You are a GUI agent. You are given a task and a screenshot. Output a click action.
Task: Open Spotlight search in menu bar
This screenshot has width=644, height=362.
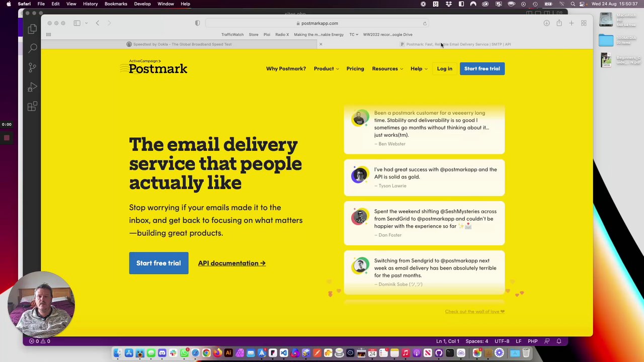point(573,4)
